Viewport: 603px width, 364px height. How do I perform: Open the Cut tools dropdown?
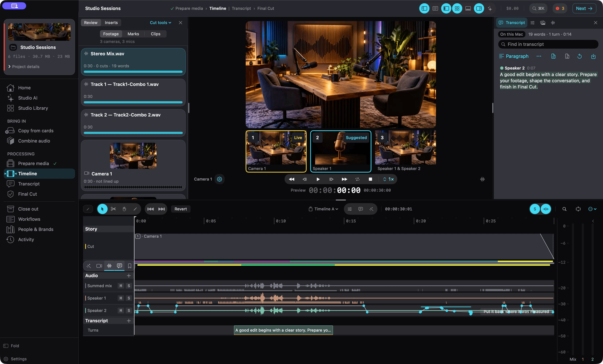coord(160,23)
